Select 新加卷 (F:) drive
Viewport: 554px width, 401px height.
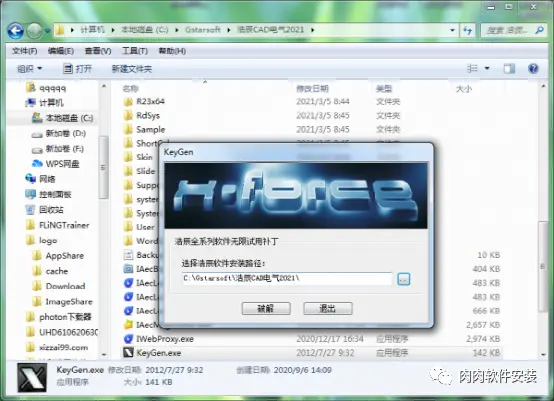(x=58, y=149)
